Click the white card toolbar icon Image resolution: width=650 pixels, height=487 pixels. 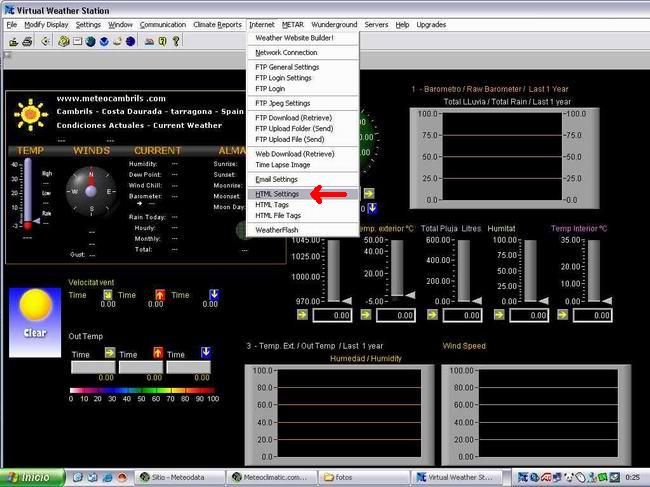(x=78, y=41)
